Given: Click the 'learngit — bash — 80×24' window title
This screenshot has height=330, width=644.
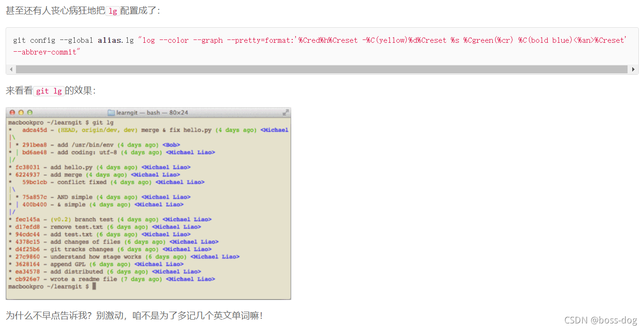Looking at the screenshot, I should [152, 113].
